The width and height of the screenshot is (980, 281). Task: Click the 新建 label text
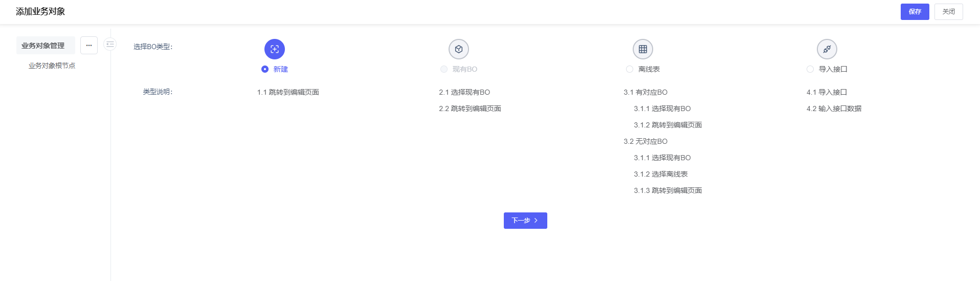[x=280, y=69]
